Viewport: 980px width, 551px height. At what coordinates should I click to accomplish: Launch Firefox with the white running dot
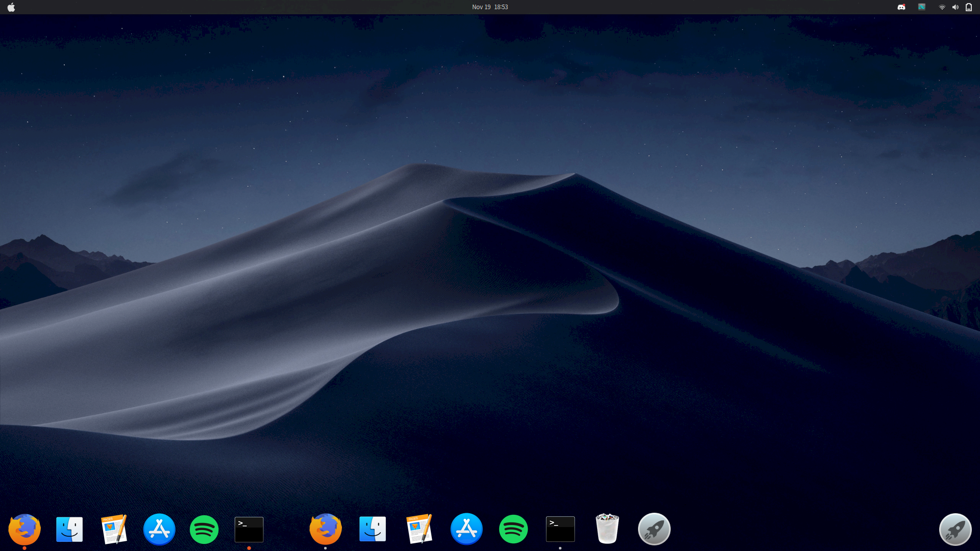tap(326, 529)
